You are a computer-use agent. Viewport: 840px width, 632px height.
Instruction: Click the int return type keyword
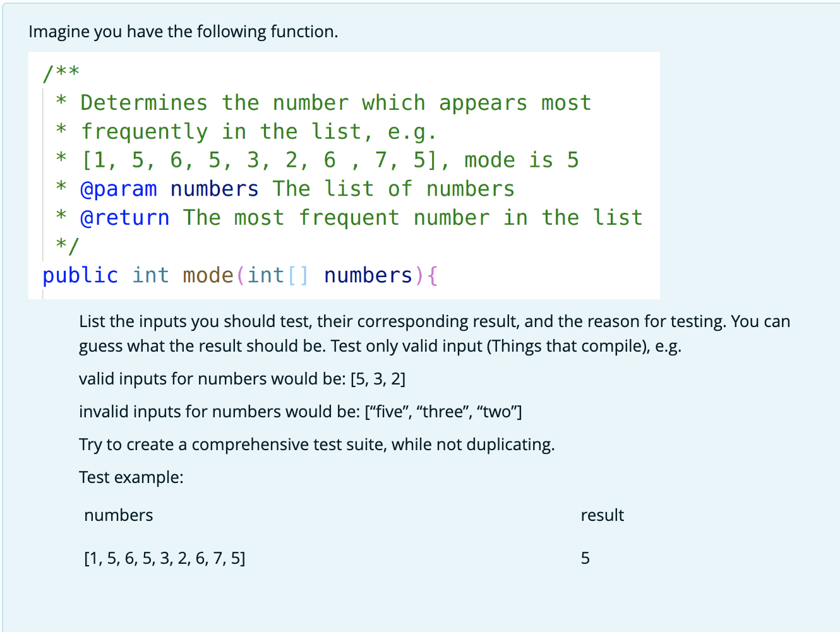tap(150, 275)
